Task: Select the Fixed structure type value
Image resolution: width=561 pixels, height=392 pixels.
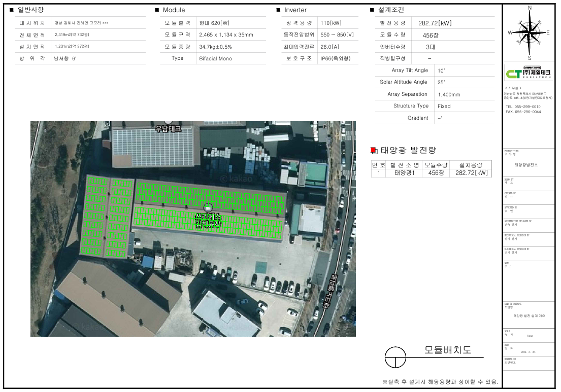Action: click(444, 106)
